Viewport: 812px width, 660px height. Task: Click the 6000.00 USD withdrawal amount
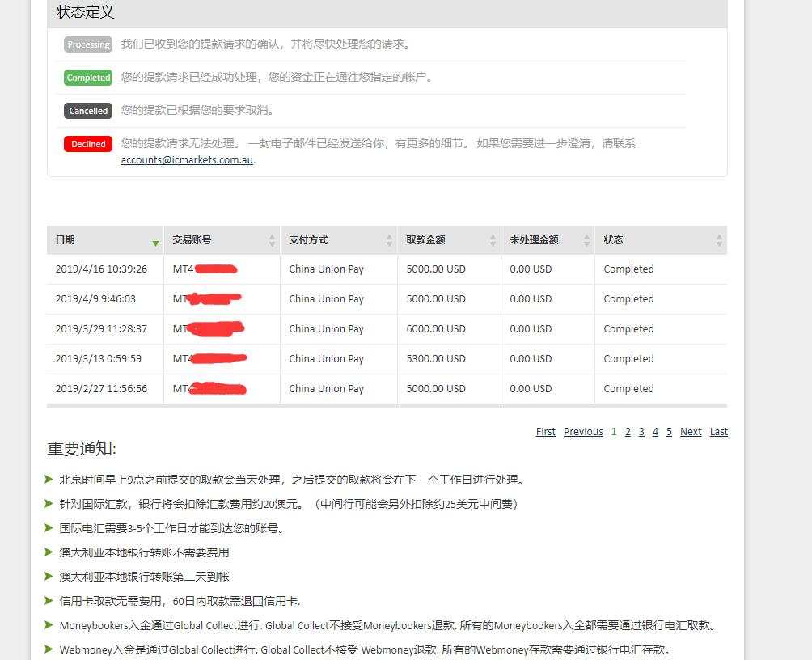436,329
